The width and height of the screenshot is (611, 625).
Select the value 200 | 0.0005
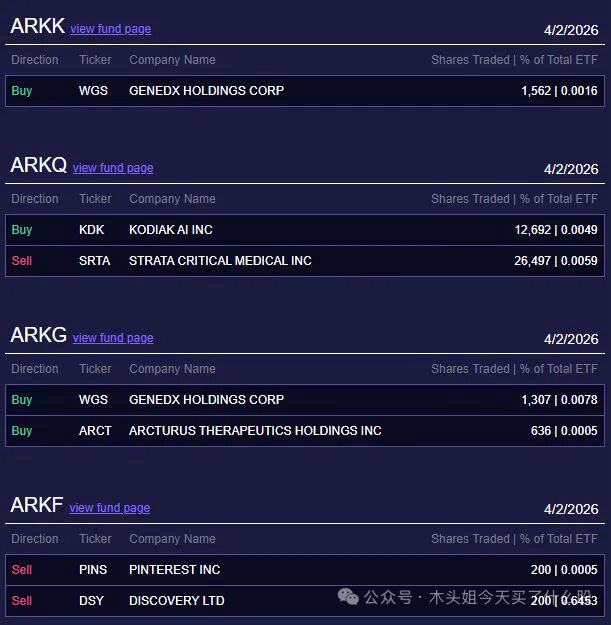pos(564,570)
